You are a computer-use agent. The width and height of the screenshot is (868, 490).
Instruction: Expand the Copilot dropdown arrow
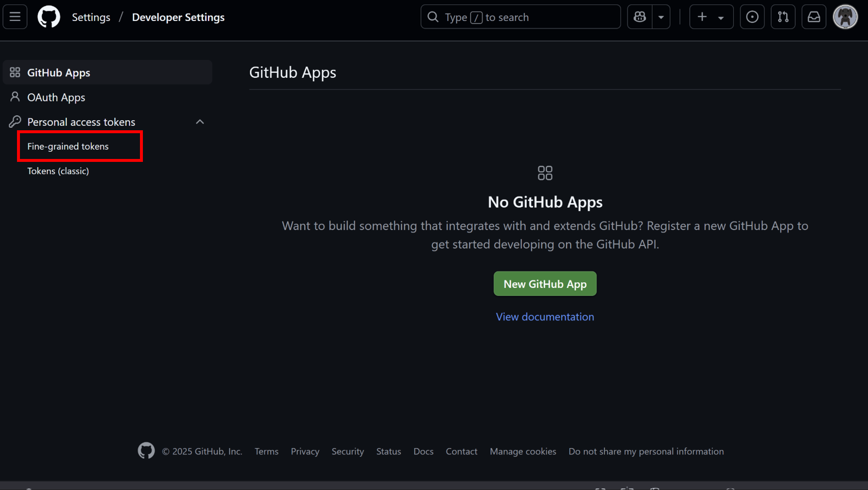661,17
